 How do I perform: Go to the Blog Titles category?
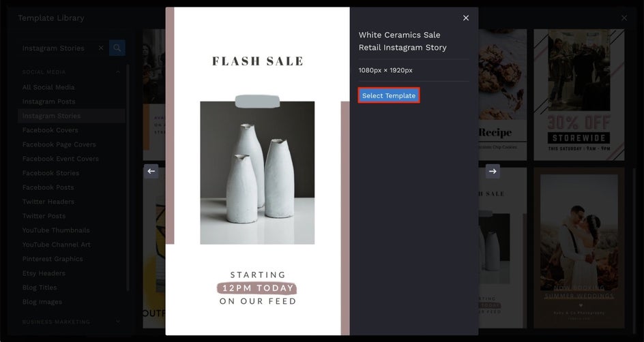click(40, 287)
